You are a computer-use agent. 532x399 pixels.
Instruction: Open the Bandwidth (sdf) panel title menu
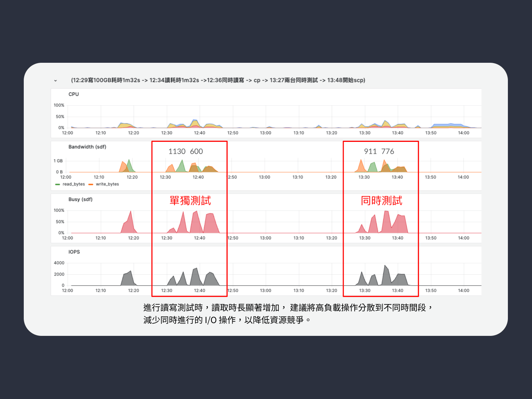coord(87,147)
